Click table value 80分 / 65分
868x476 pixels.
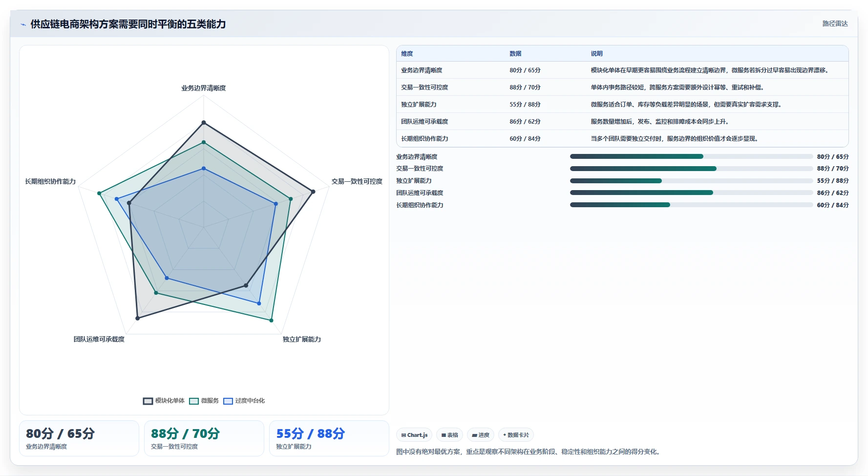pos(525,70)
